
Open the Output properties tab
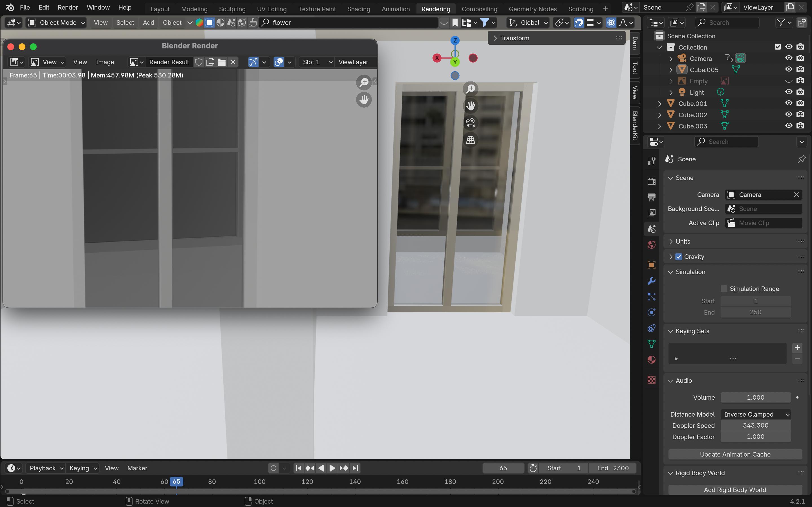[651, 197]
